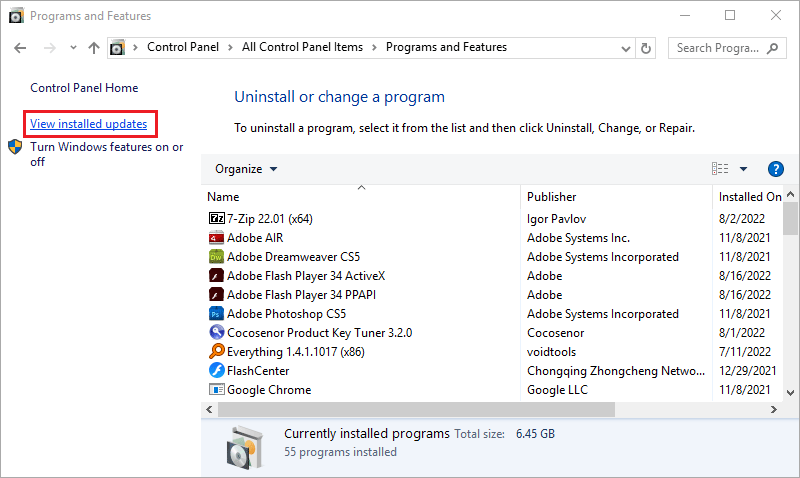Select the Google Chrome name entry

pyautogui.click(x=269, y=390)
